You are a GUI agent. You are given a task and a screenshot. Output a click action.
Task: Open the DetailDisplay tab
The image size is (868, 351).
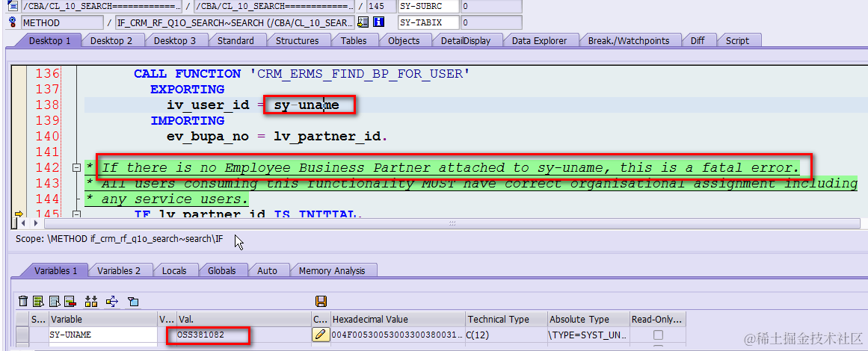(x=466, y=40)
